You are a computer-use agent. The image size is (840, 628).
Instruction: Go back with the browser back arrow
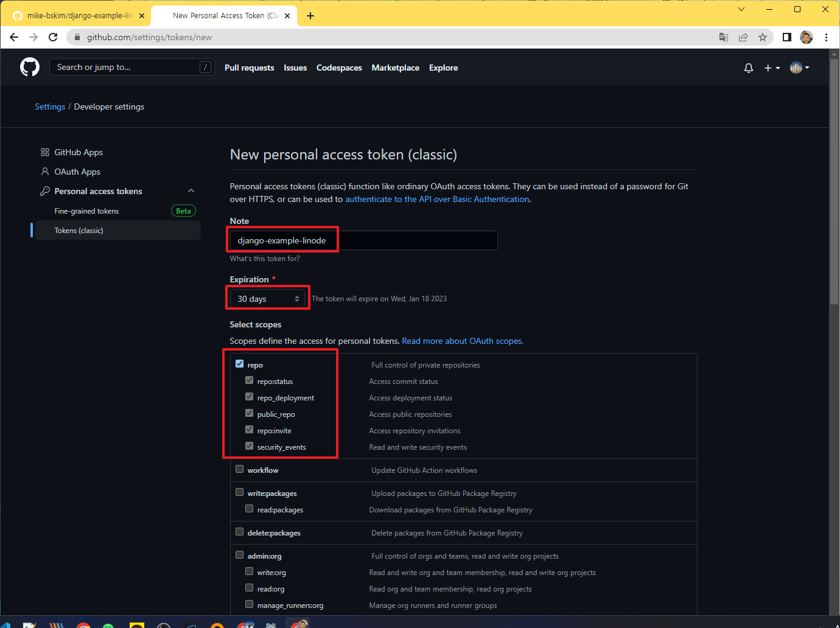pyautogui.click(x=14, y=37)
